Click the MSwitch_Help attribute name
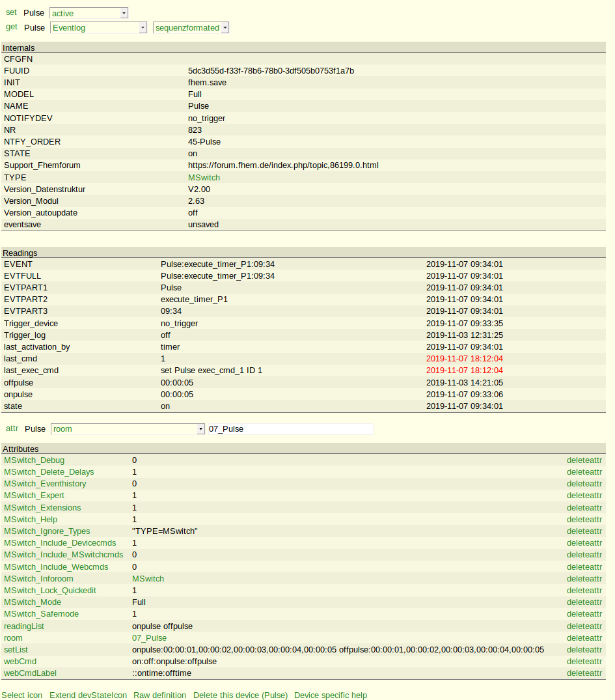615x700 pixels. (31, 519)
